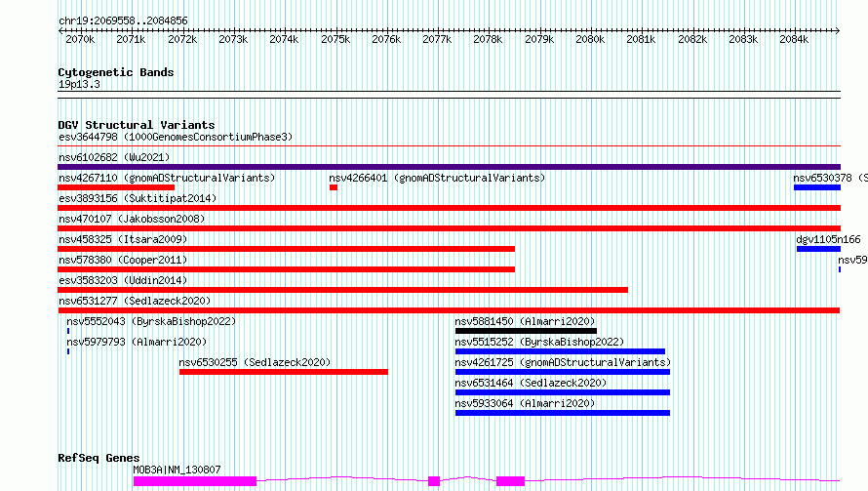Open the nsv6531277 (Sedlazeck2020) label
This screenshot has width=868, height=491.
(135, 301)
